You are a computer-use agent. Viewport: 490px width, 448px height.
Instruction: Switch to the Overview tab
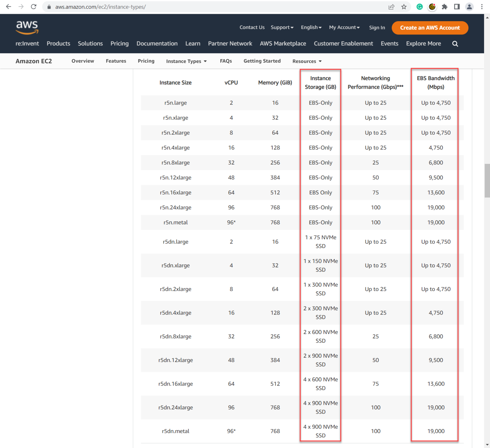coord(83,61)
